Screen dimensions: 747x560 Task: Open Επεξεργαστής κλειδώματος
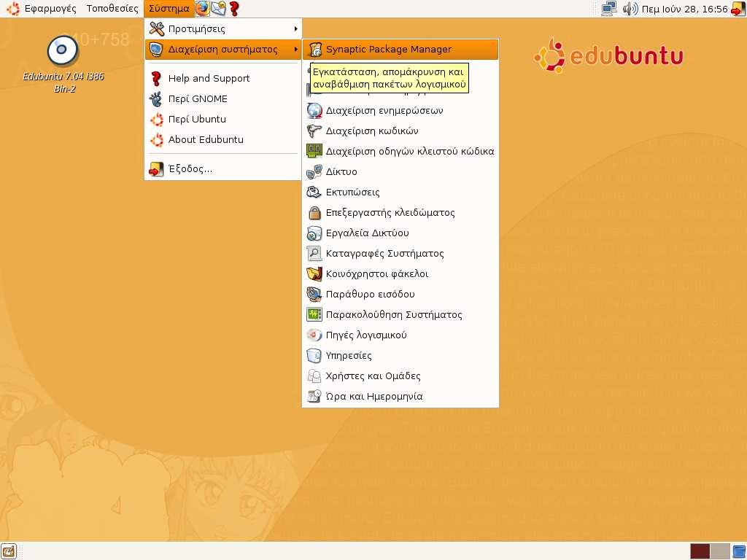point(400,213)
